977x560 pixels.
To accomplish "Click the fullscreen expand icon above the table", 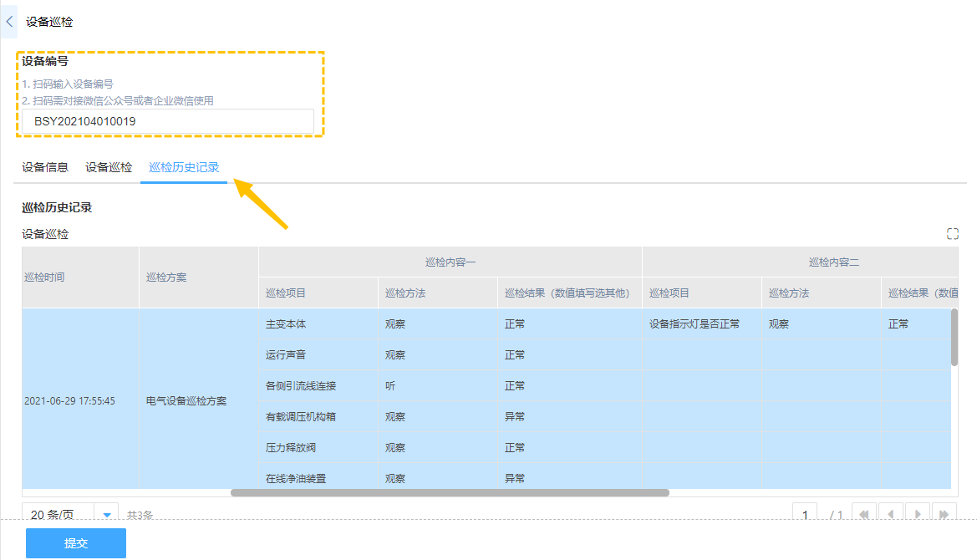I will pyautogui.click(x=952, y=234).
